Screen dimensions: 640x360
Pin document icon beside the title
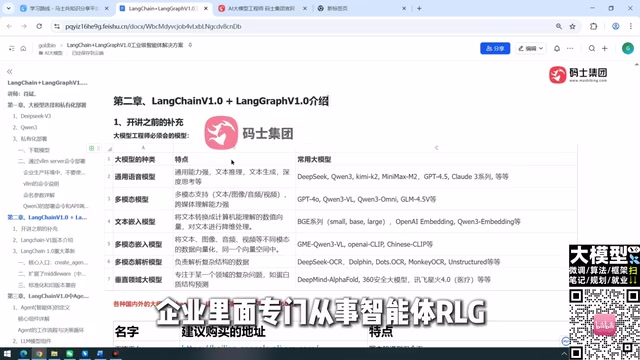tap(190, 45)
